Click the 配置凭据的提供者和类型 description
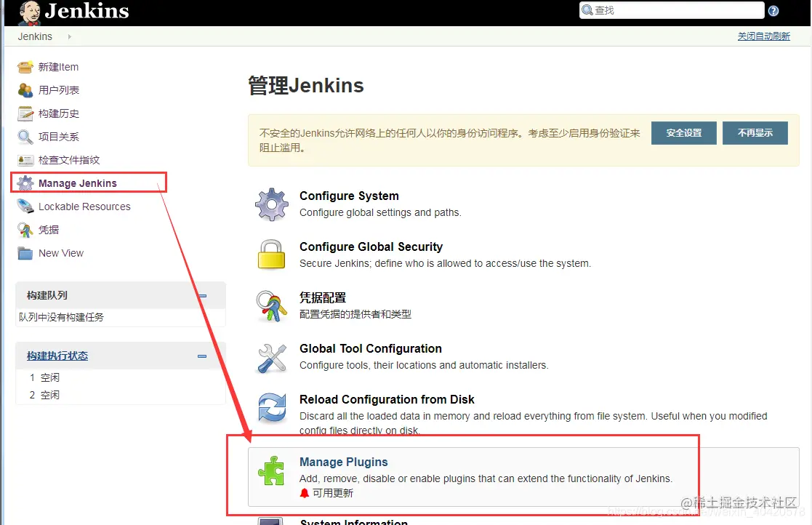 (355, 314)
